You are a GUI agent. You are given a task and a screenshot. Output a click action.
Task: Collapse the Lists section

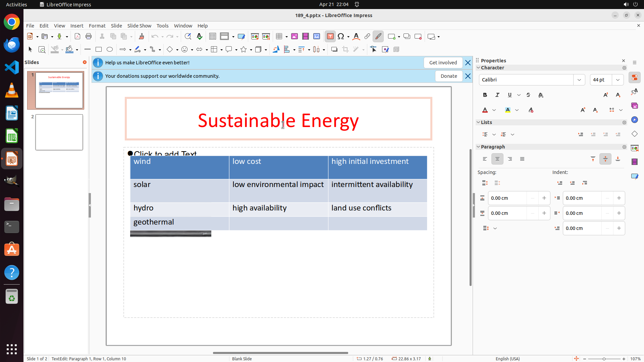click(x=478, y=122)
